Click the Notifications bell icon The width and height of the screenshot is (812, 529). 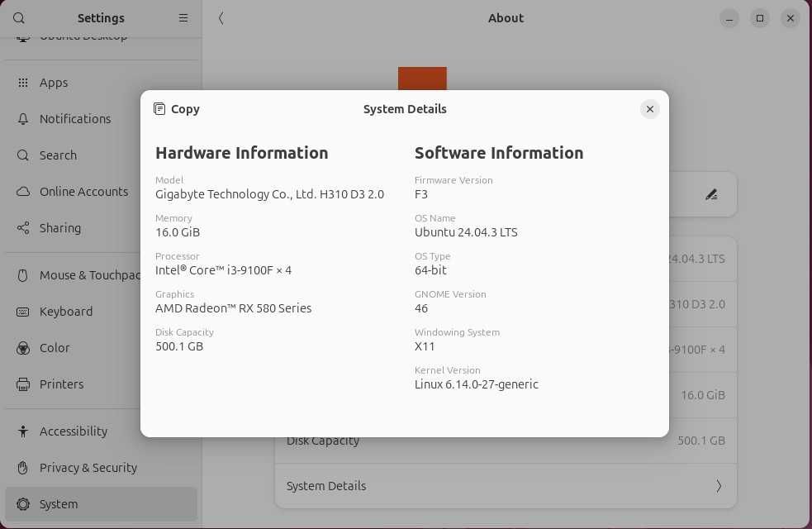coord(23,119)
